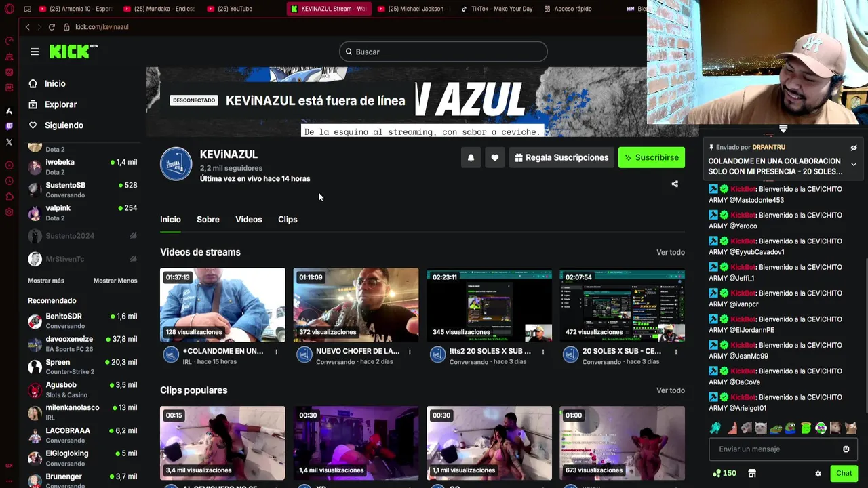The width and height of the screenshot is (868, 488).
Task: Open options for 20 SOLES X SUB - CE video
Action: [x=676, y=352]
